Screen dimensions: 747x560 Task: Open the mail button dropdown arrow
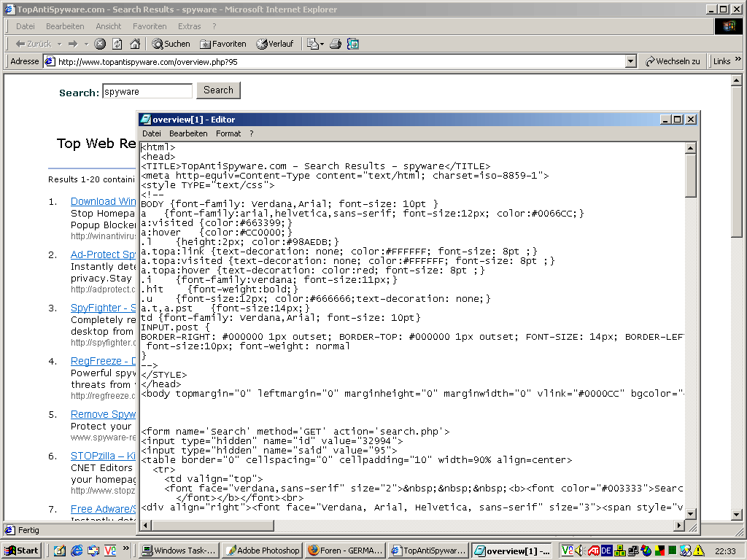point(322,44)
